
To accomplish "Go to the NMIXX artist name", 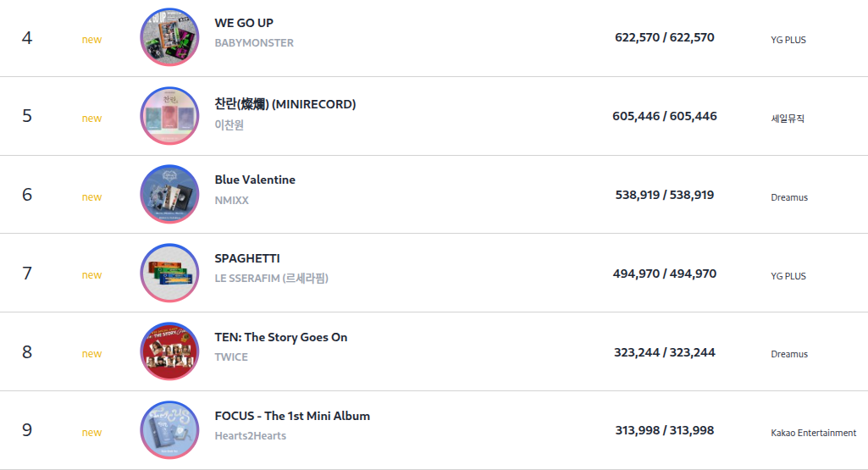I will [x=232, y=201].
